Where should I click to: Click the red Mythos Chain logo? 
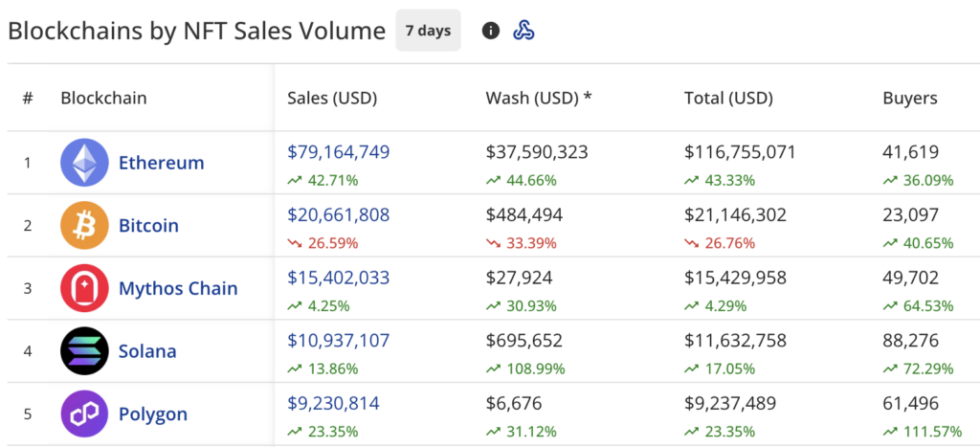pos(84,289)
